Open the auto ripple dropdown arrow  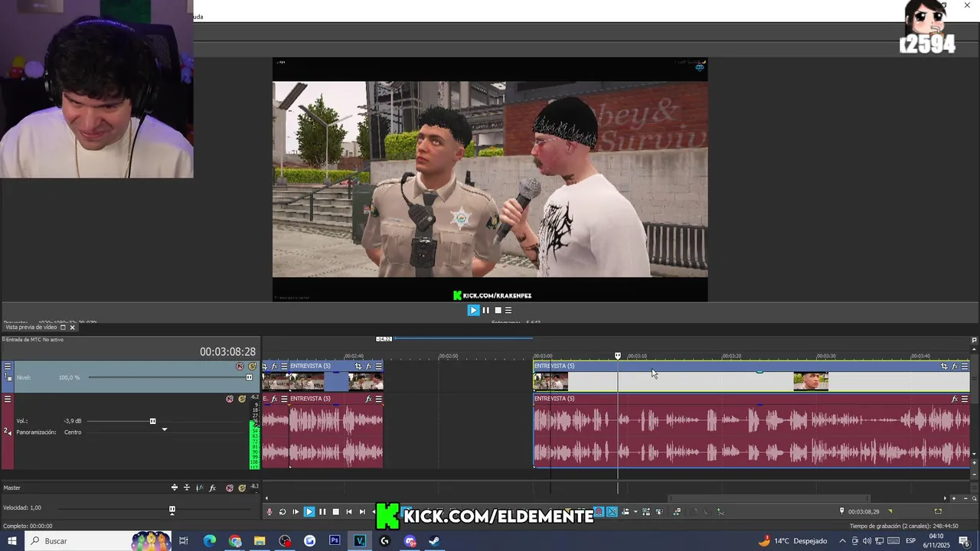coord(635,511)
